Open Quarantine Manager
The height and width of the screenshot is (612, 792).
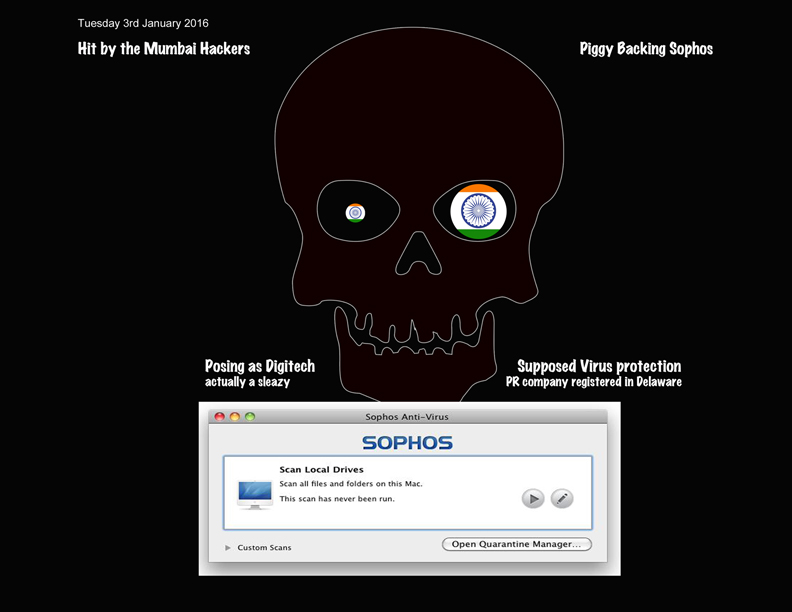[x=517, y=544]
